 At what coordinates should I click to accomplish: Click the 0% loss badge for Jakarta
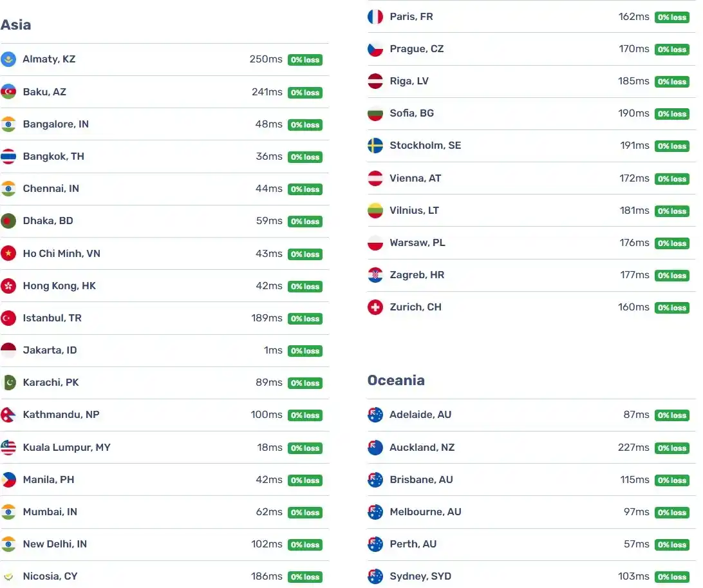point(305,351)
